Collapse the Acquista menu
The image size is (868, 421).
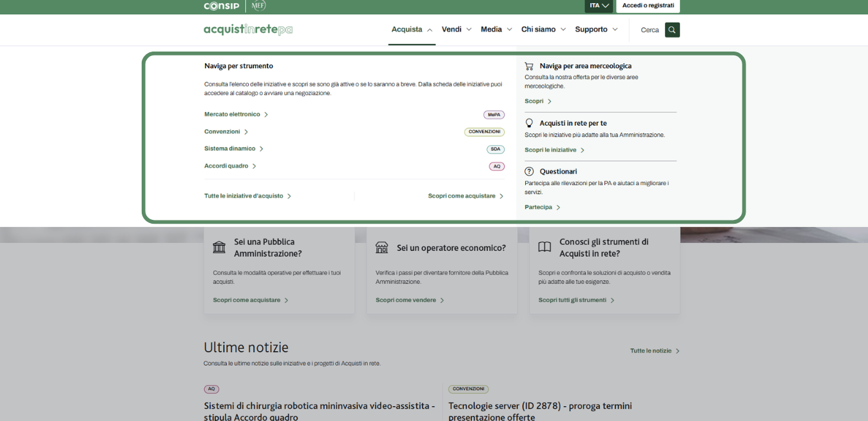412,30
